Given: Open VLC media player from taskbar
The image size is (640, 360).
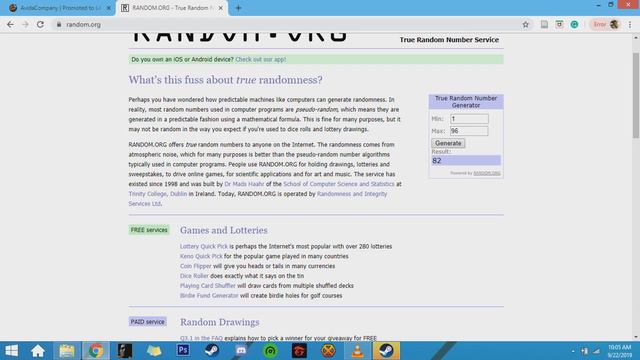Looking at the screenshot, I should click(x=358, y=351).
